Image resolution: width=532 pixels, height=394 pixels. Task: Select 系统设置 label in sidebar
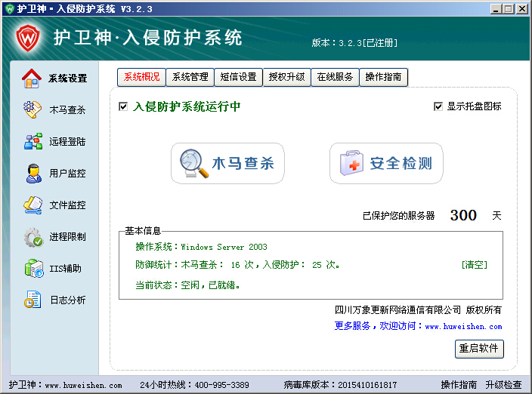pos(68,78)
